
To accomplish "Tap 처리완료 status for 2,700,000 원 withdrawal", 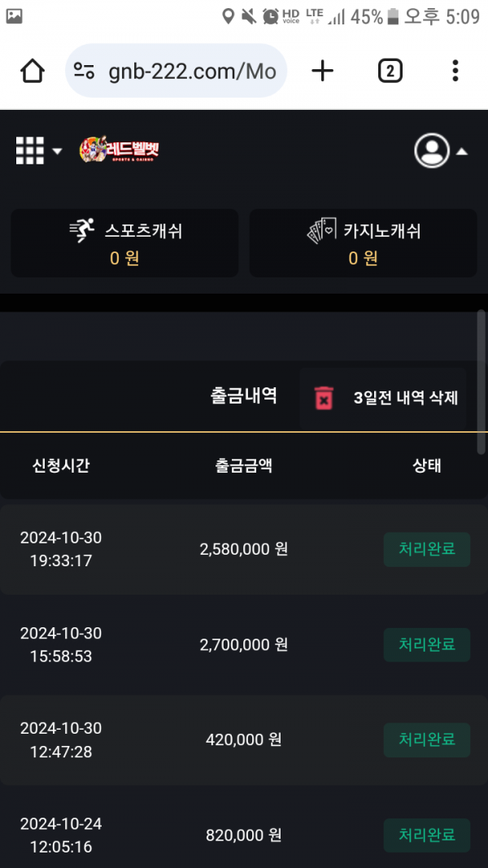I will 426,645.
